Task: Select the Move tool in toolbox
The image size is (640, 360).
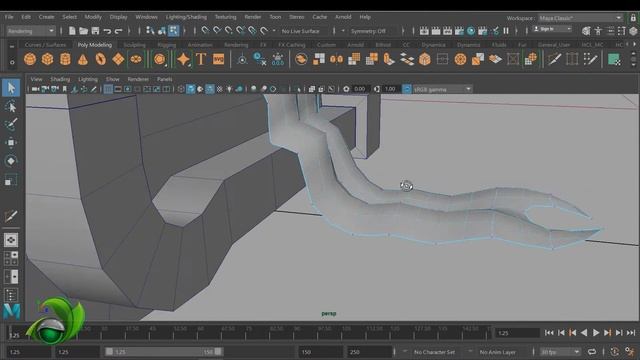Action: point(11,142)
